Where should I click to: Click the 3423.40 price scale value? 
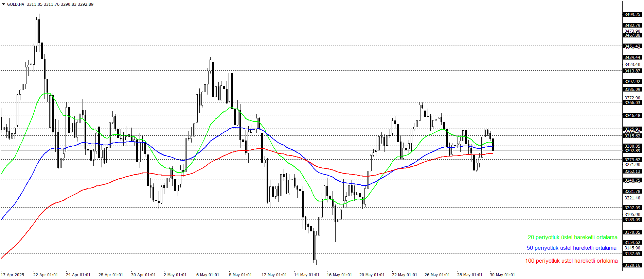tap(632, 64)
